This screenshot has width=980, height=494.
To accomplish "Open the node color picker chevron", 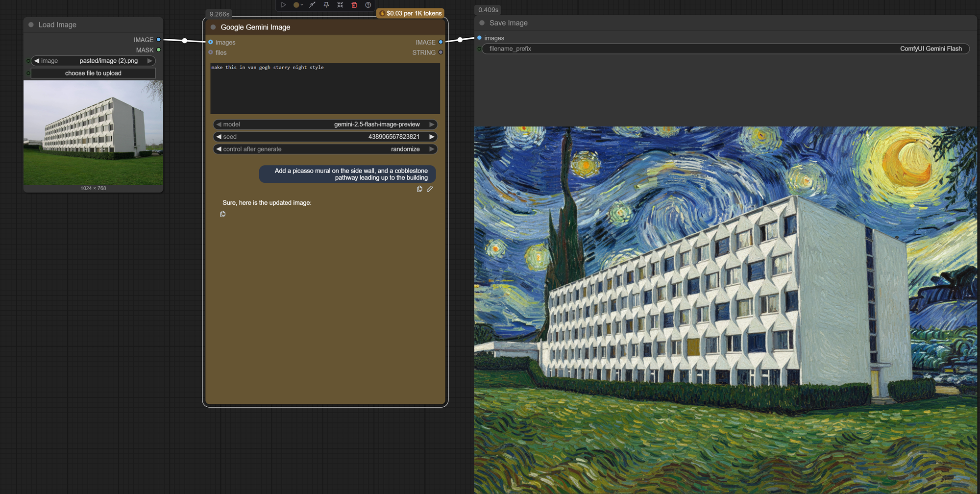I will (x=302, y=5).
